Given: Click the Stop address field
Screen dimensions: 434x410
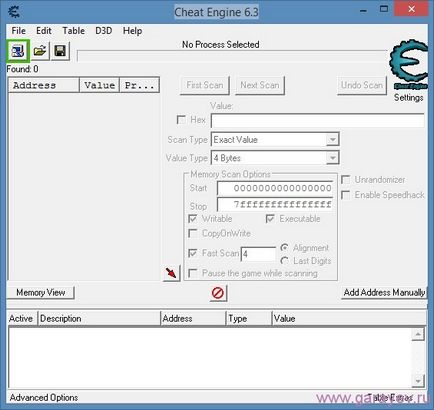Looking at the screenshot, I should [275, 204].
